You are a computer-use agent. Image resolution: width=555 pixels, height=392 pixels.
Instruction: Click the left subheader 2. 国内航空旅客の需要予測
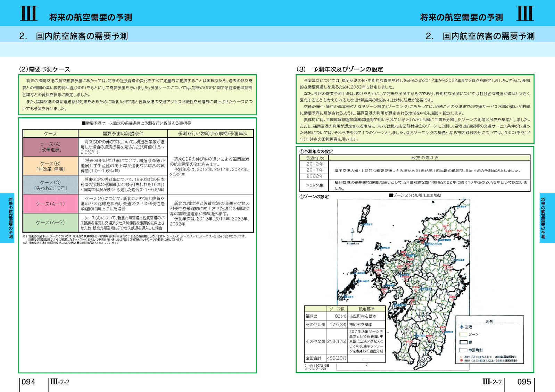(74, 36)
